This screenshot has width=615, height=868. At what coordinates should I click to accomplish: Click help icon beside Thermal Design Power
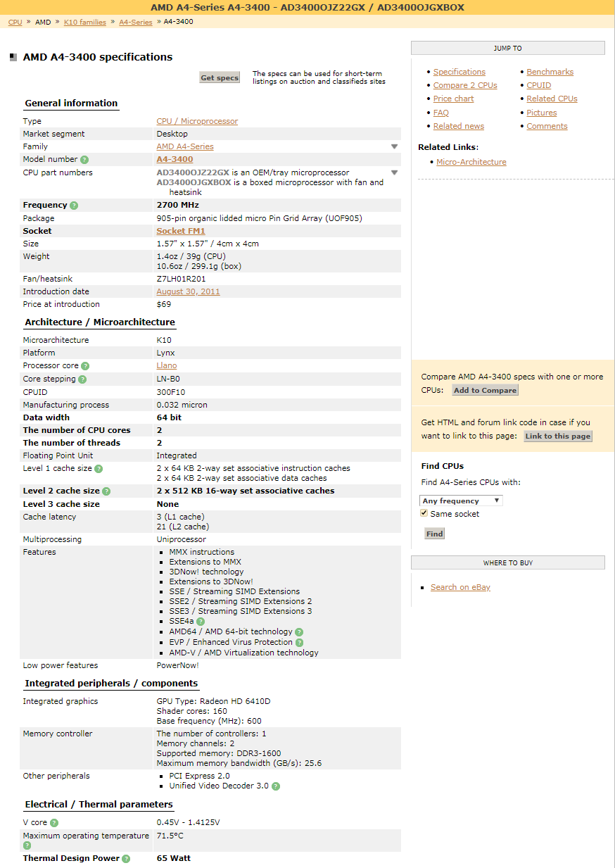point(126,859)
